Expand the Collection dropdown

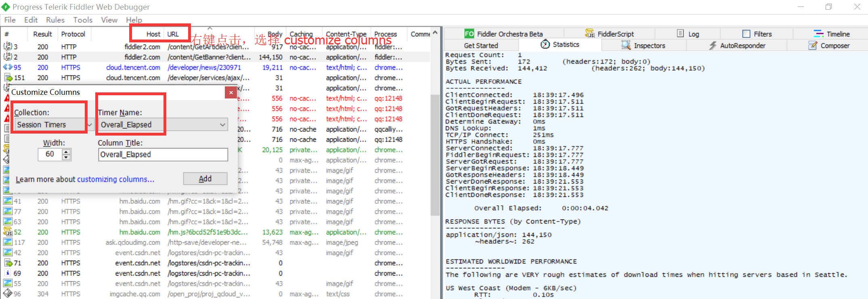tap(90, 125)
